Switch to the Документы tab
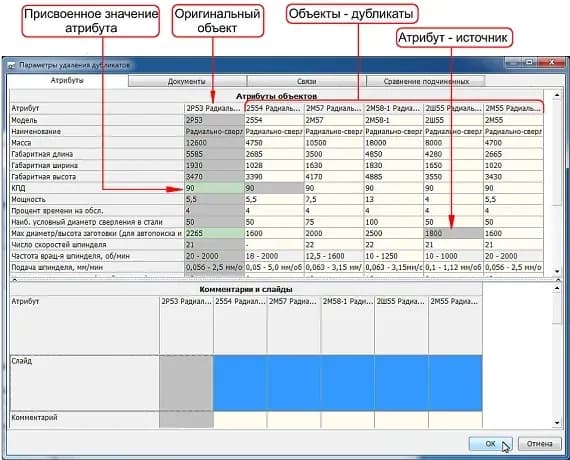570x460 pixels. [x=187, y=81]
